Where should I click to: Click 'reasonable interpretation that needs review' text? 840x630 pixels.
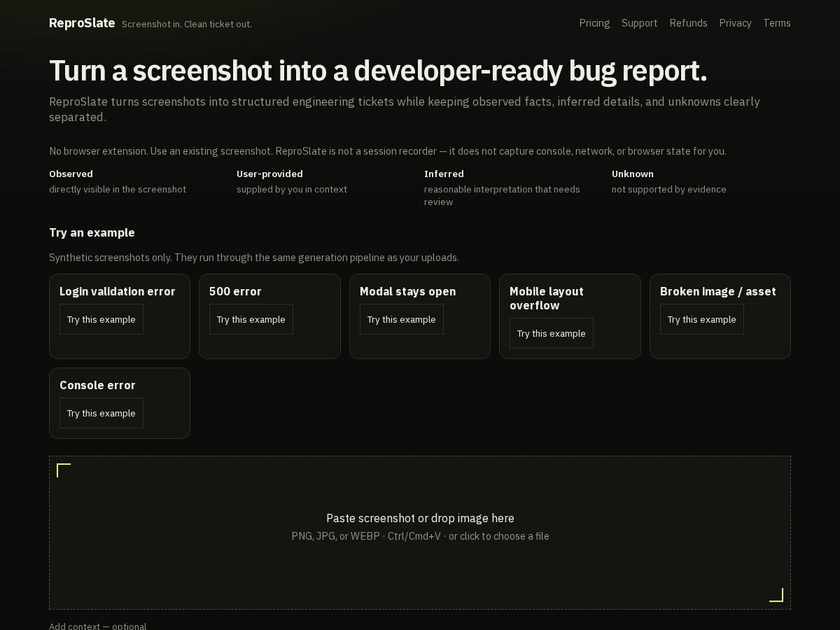(x=502, y=195)
